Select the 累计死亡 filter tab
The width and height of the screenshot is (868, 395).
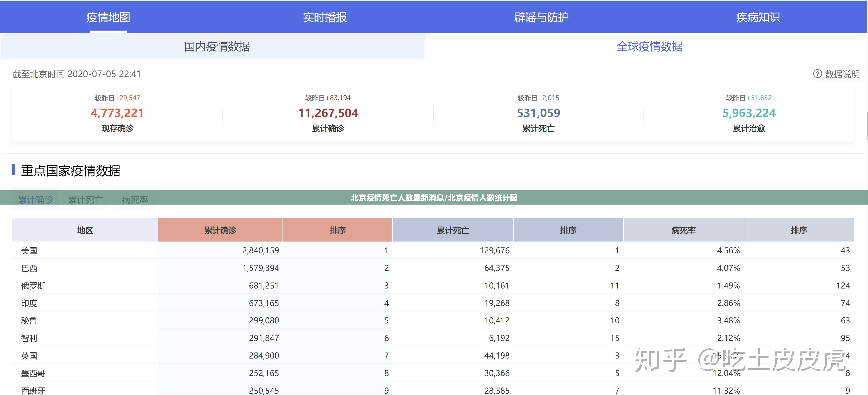(85, 200)
